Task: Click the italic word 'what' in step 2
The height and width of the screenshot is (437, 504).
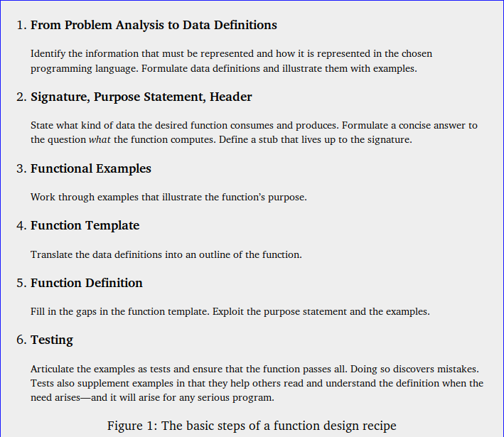Action: pos(100,139)
